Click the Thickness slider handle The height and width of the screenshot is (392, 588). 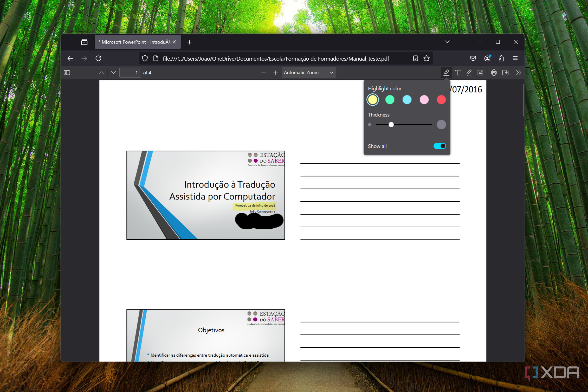click(391, 125)
